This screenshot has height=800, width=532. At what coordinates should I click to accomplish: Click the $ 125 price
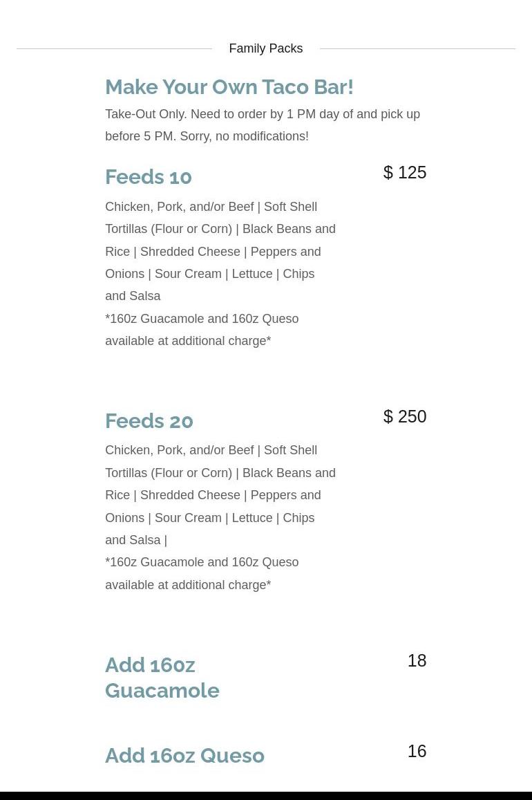(x=405, y=173)
